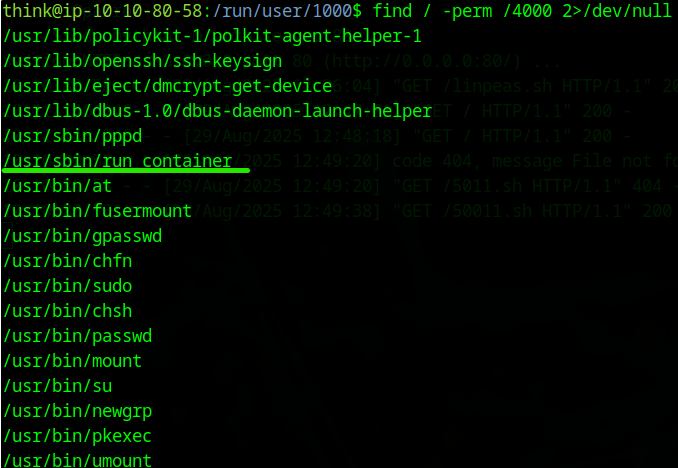
Task: Click the /usr/bin/chsh line
Action: (68, 311)
